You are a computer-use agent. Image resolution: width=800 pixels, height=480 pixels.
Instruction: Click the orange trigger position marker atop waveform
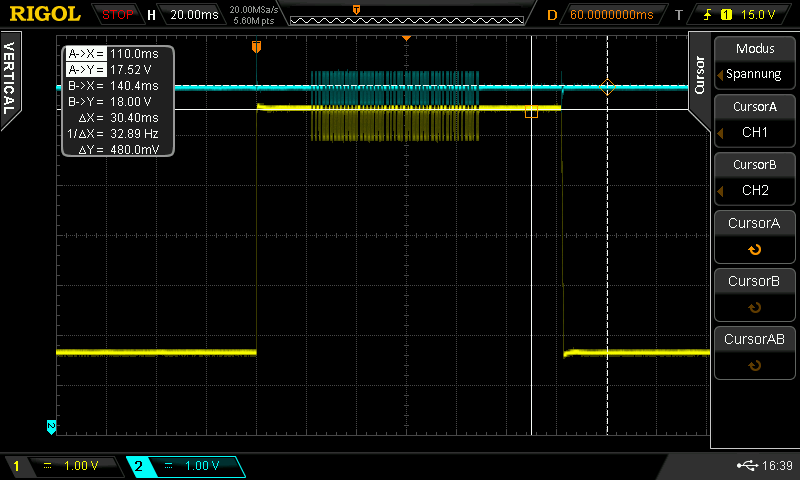tap(256, 47)
